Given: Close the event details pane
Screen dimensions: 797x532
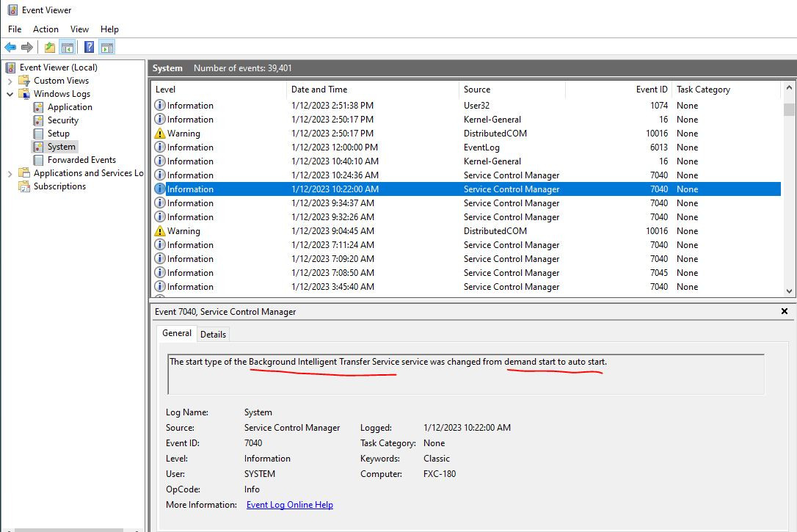Looking at the screenshot, I should point(785,311).
